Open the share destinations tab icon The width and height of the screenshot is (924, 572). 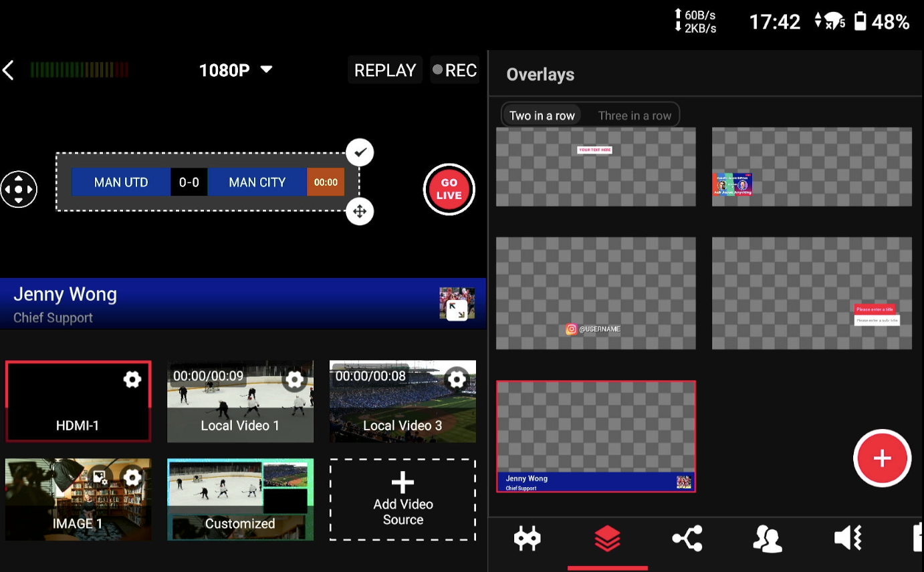[687, 538]
